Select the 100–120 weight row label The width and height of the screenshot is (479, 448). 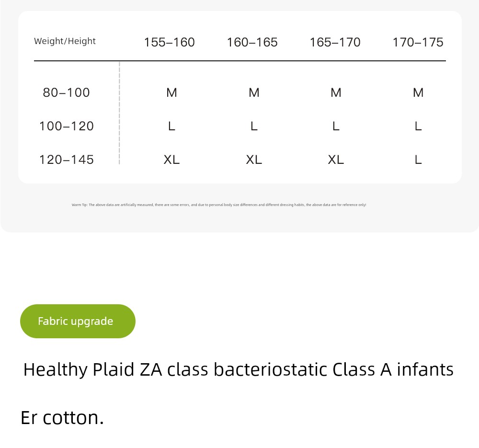click(66, 126)
